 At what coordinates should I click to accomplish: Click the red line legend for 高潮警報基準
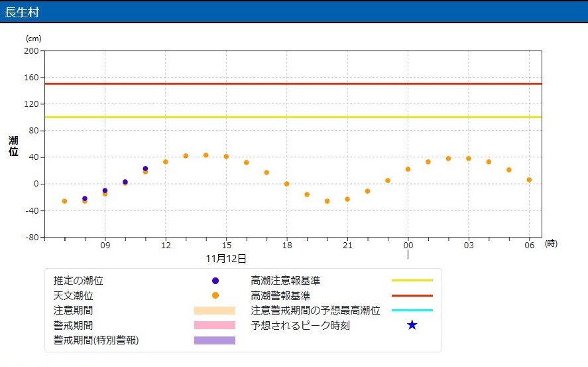[x=412, y=296]
